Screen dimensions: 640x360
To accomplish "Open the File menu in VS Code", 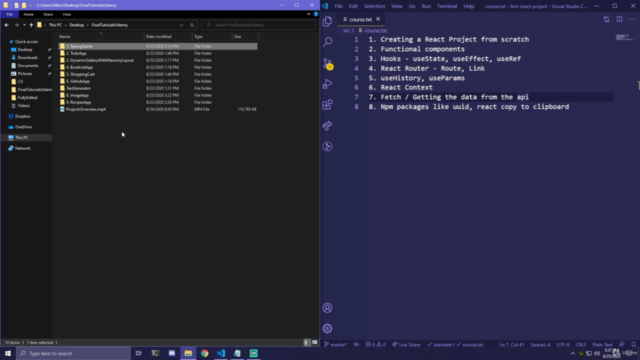I will [338, 6].
